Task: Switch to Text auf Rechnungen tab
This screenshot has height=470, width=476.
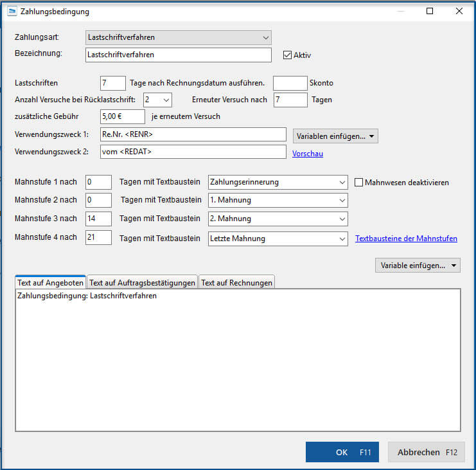Action: point(236,282)
